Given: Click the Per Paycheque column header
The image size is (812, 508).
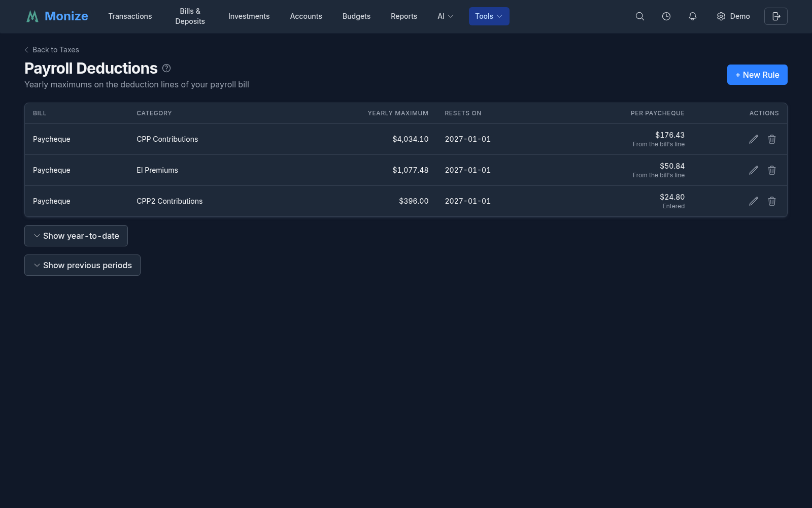Looking at the screenshot, I should 658,113.
